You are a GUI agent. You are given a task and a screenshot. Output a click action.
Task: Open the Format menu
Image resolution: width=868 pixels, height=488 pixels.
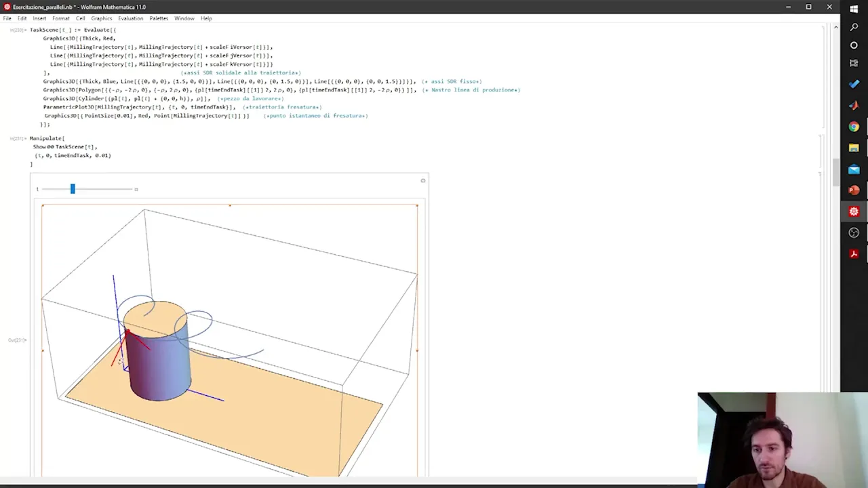pyautogui.click(x=61, y=18)
